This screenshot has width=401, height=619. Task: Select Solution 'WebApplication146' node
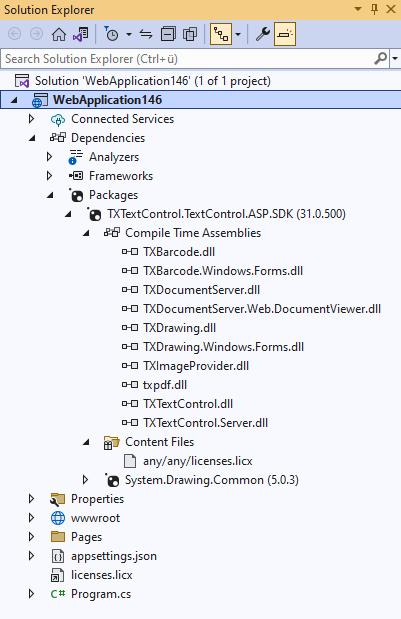pyautogui.click(x=152, y=81)
